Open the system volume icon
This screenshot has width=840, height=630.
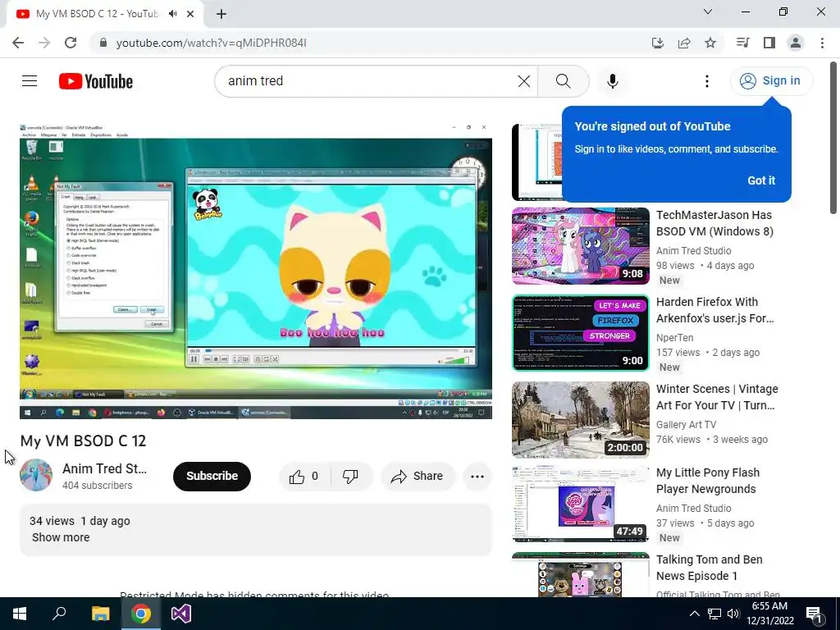(733, 614)
